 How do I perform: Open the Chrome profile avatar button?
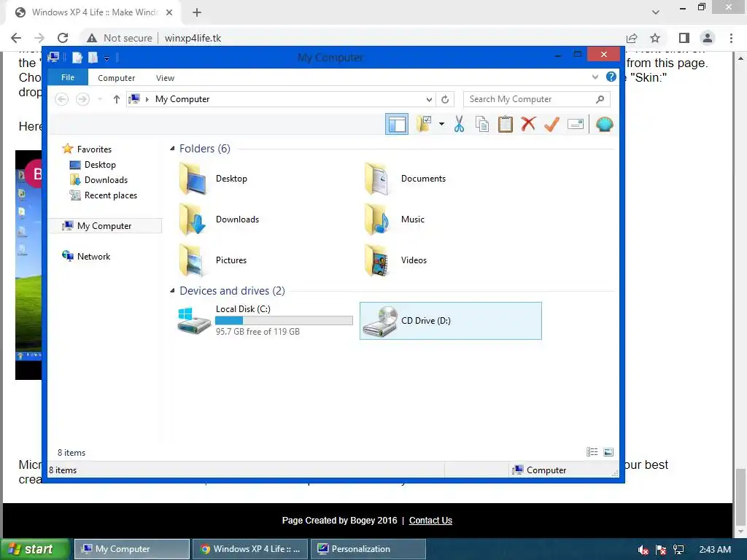coord(708,38)
